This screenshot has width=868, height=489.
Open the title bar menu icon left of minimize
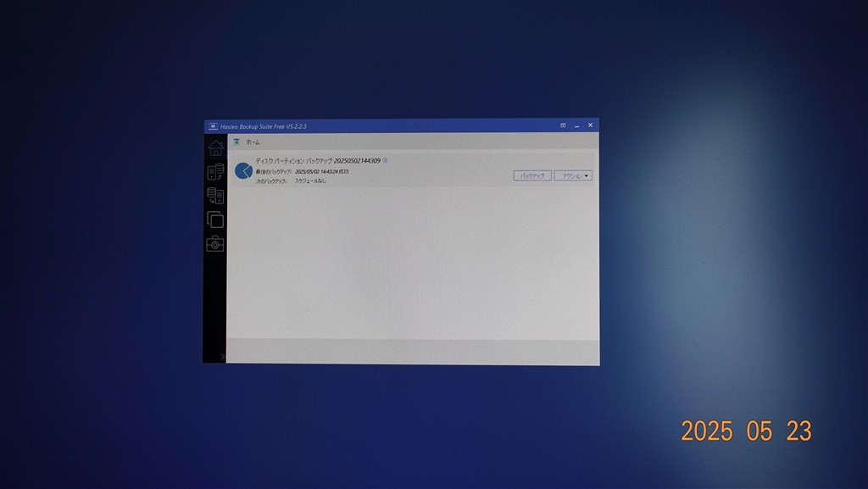pos(563,125)
